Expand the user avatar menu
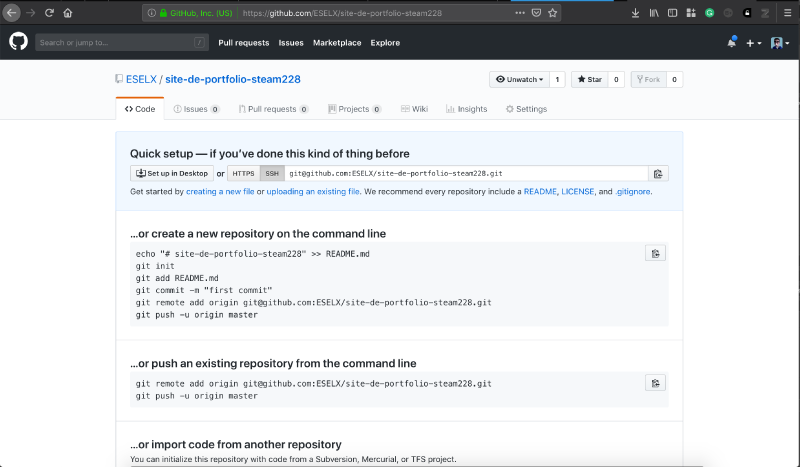This screenshot has height=468, width=800. click(x=778, y=43)
